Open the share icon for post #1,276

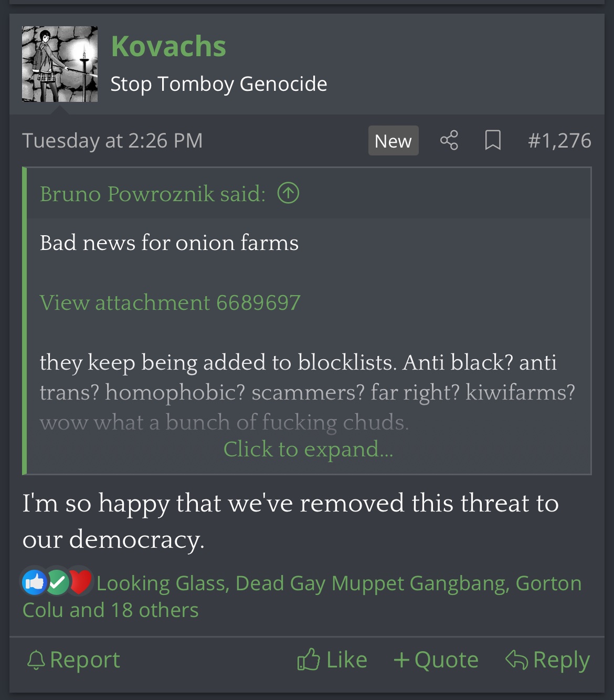pyautogui.click(x=449, y=140)
